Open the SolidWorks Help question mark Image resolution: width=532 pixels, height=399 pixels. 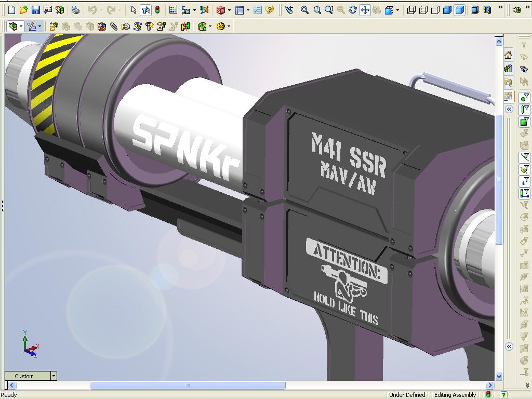point(269,10)
